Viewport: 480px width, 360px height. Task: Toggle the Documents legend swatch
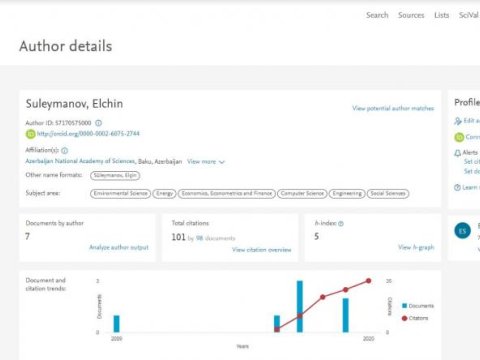(405, 306)
